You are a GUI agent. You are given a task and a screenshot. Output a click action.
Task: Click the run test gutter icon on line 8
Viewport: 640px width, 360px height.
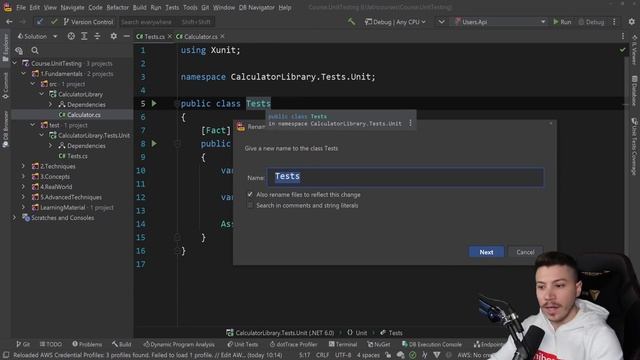154,143
